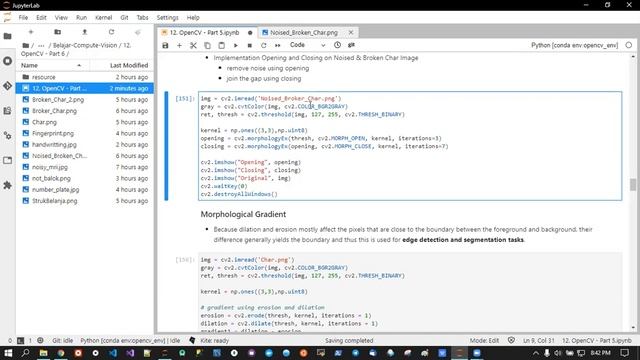Click Kite: ready status indicator

coord(215,340)
